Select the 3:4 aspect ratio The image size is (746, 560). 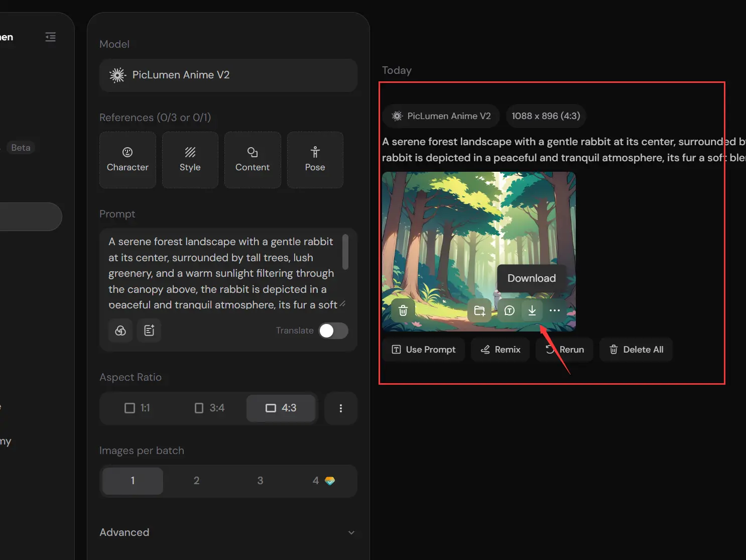[209, 408]
